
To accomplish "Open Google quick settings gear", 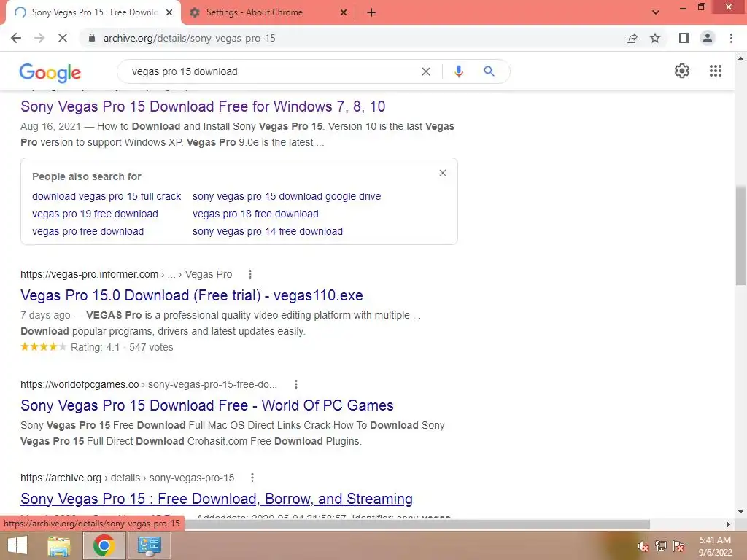I will coord(682,71).
